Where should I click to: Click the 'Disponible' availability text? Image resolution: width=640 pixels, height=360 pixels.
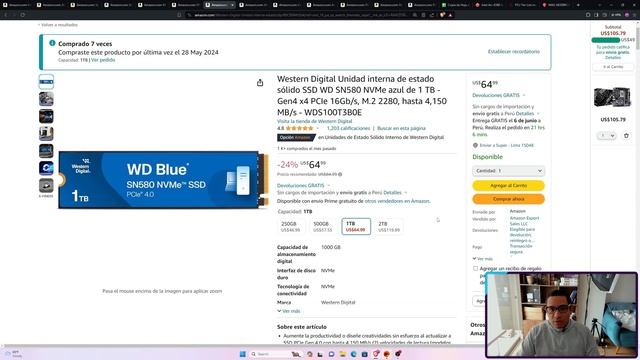[x=487, y=157]
